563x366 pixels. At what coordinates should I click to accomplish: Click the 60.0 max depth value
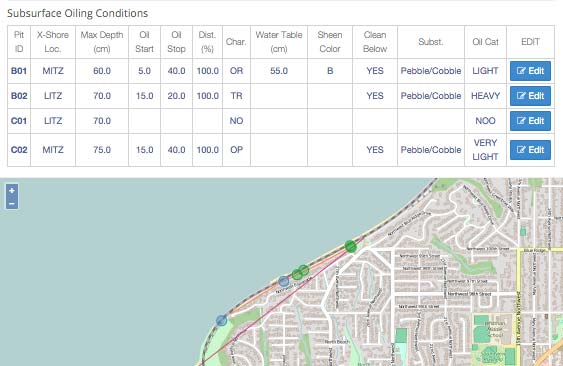pos(102,71)
